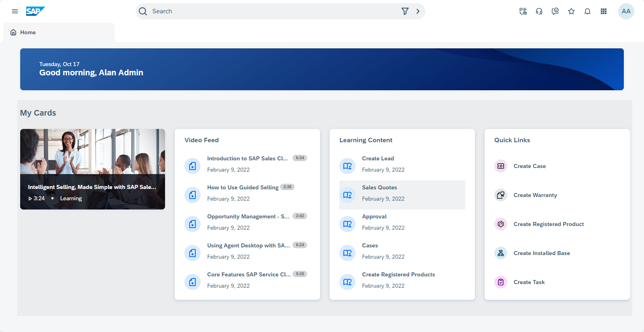The width and height of the screenshot is (644, 332).
Task: Open the How to Use Guided Selling video
Action: click(243, 187)
